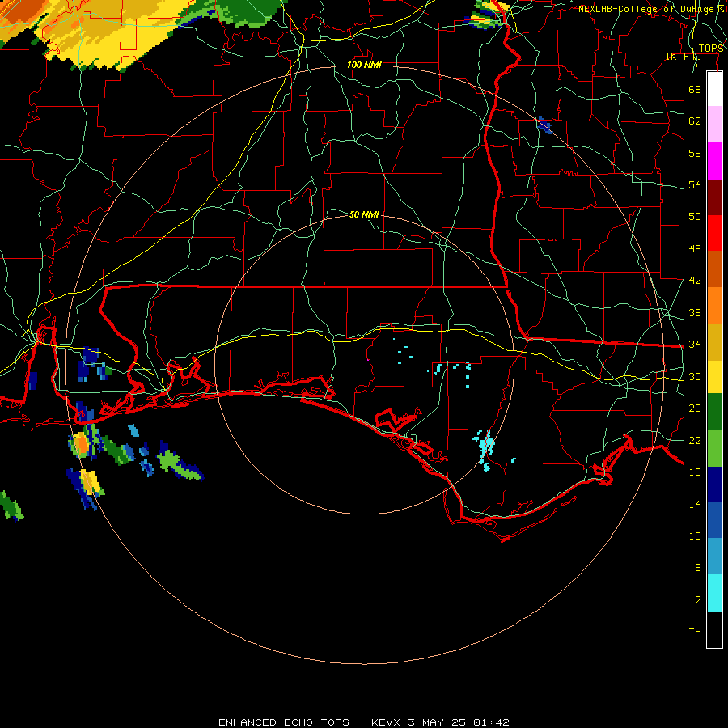Click the bright red 50 kft legend swatch

point(714,233)
